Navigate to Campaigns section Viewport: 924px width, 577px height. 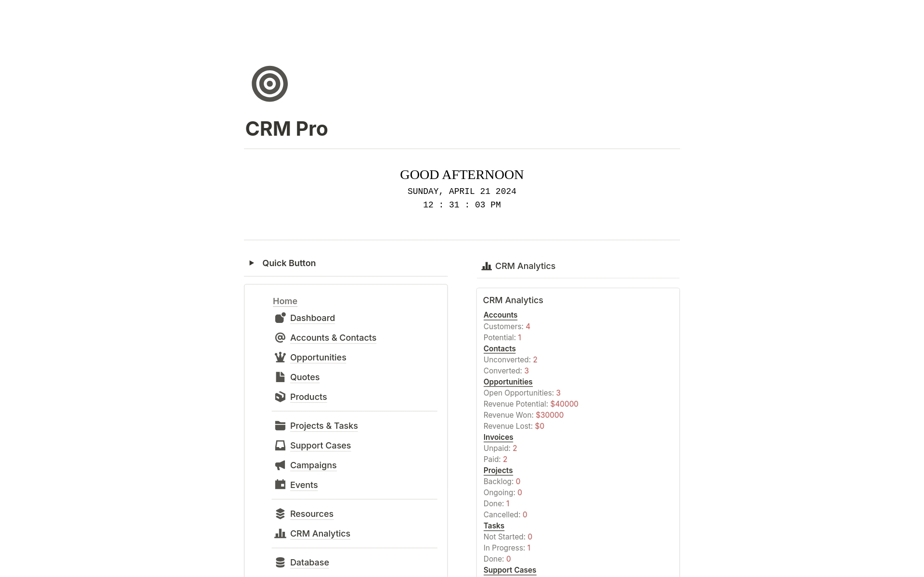[x=313, y=465]
